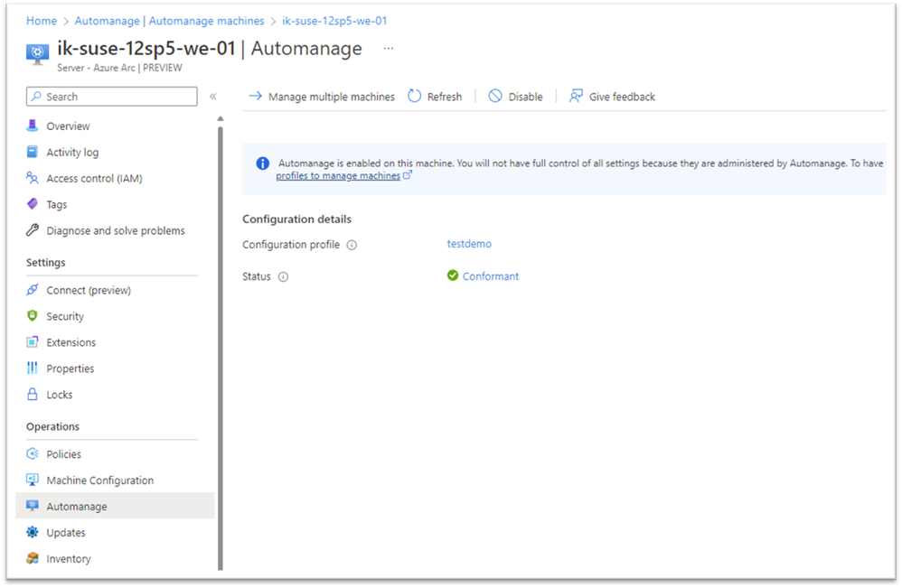Image resolution: width=902 pixels, height=588 pixels.
Task: Click the Activity log icon
Action: pyautogui.click(x=33, y=152)
